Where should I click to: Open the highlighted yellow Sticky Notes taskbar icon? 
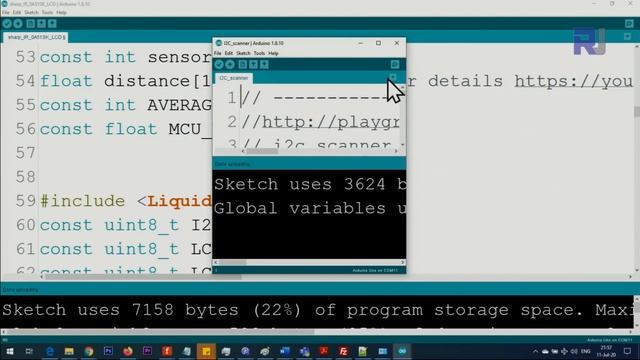point(206,351)
